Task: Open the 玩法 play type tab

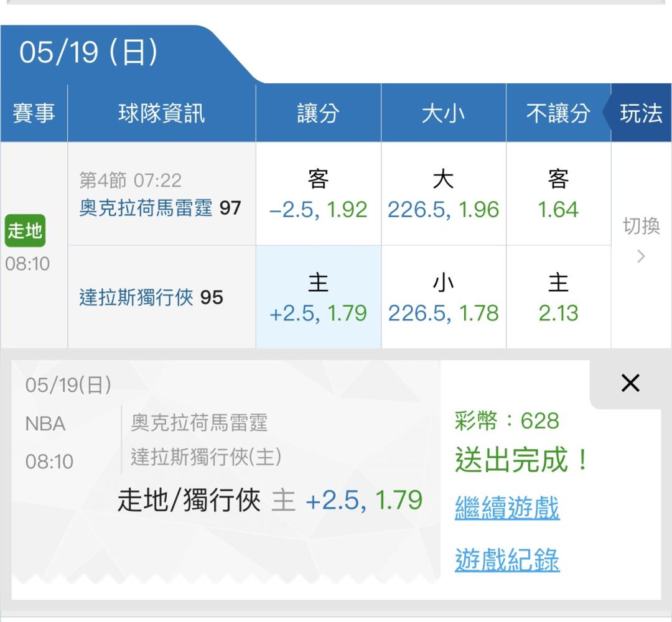Action: [641, 113]
